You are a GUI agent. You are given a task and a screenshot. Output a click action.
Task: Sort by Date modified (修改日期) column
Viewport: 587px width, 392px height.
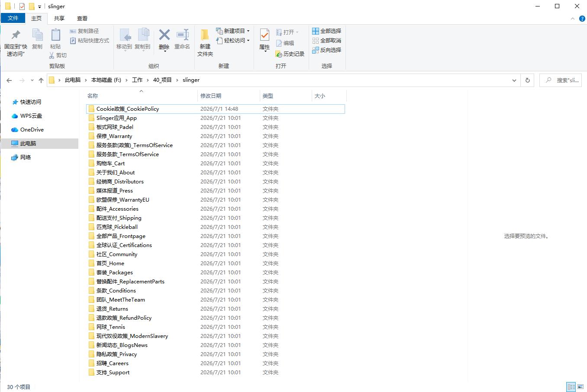(229, 96)
